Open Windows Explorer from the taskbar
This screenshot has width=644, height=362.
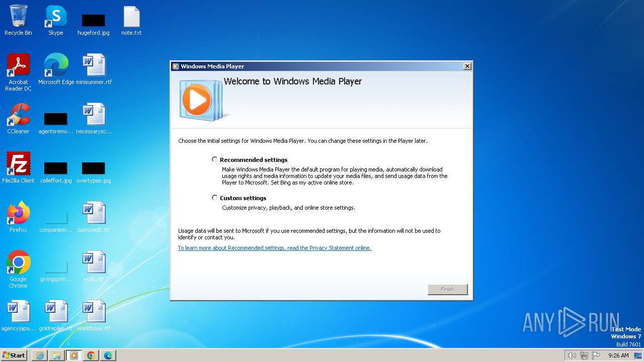coord(57,355)
